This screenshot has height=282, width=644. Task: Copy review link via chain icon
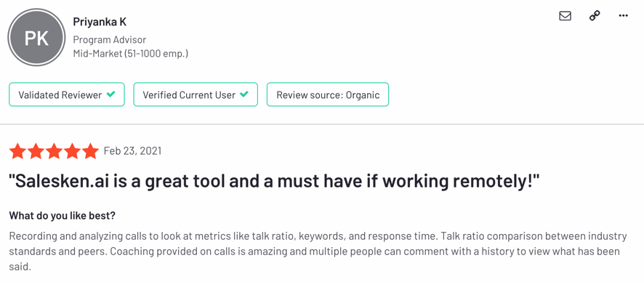pyautogui.click(x=595, y=16)
